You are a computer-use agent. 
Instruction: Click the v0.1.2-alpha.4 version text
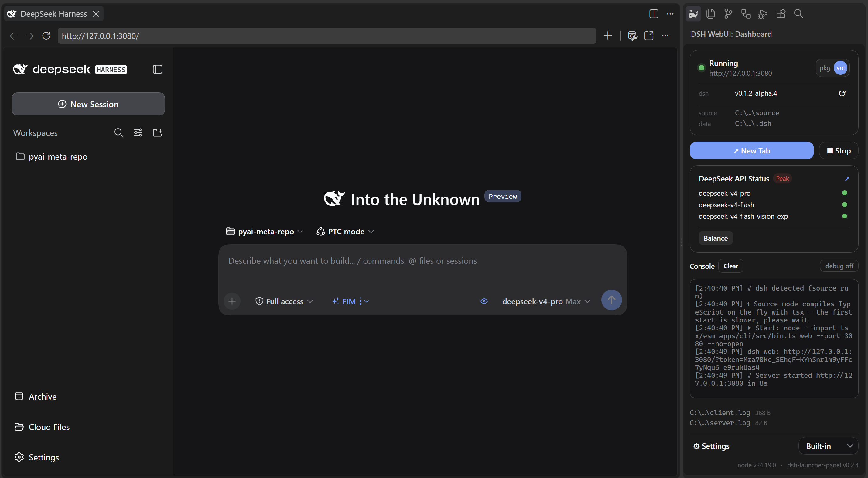point(756,93)
